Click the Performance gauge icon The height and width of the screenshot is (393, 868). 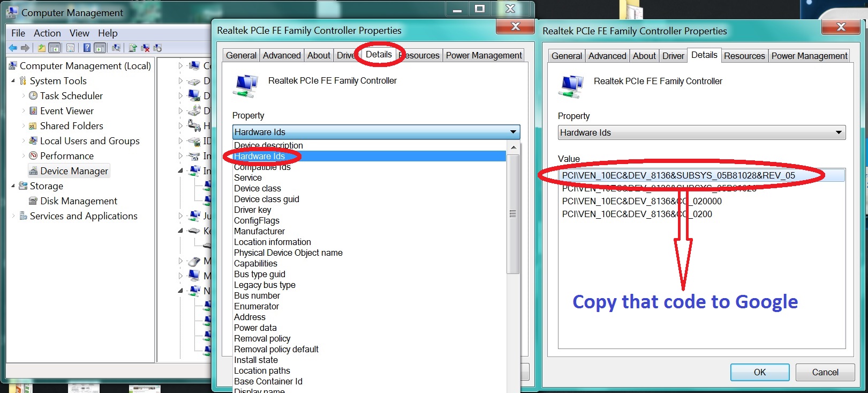click(x=33, y=156)
